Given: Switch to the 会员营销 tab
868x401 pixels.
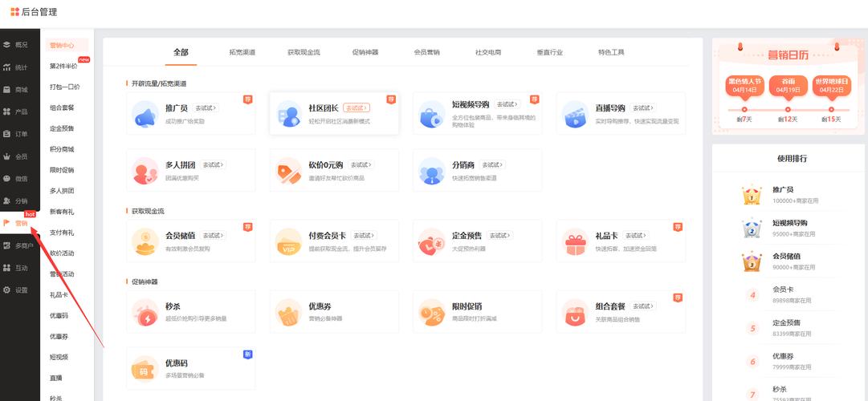Looking at the screenshot, I should [426, 52].
